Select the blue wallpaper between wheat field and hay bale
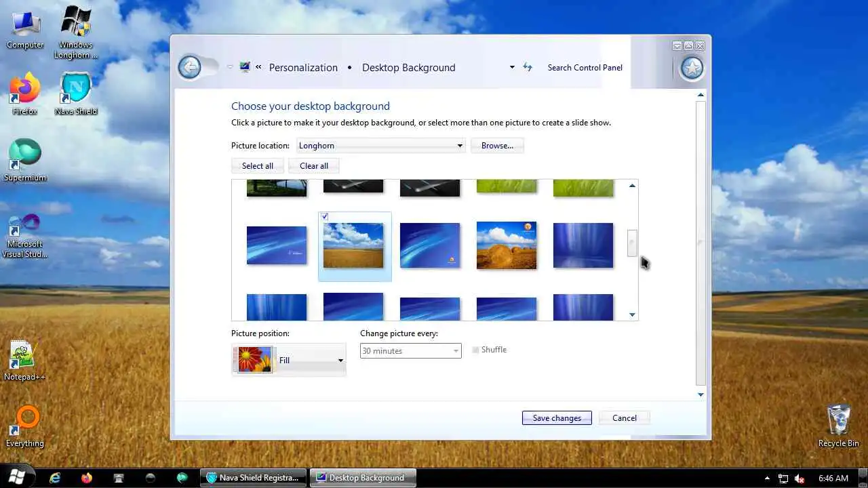This screenshot has width=868, height=488. click(x=430, y=245)
